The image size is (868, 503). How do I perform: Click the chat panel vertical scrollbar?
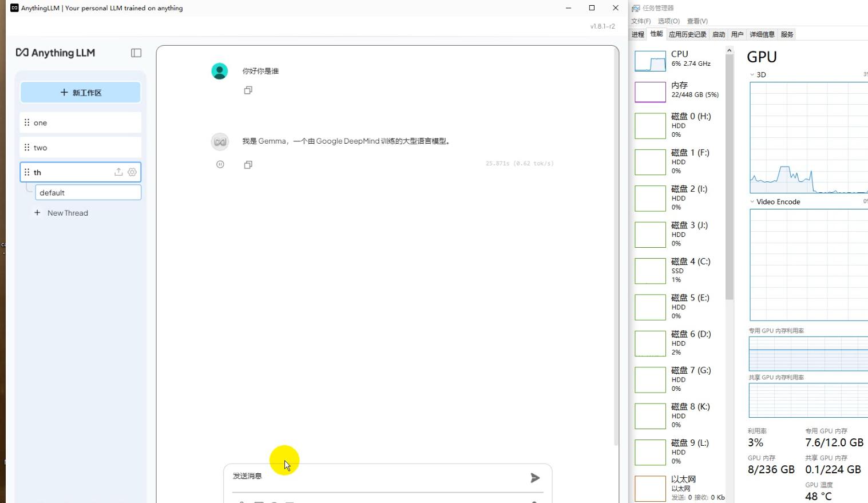tap(616, 246)
